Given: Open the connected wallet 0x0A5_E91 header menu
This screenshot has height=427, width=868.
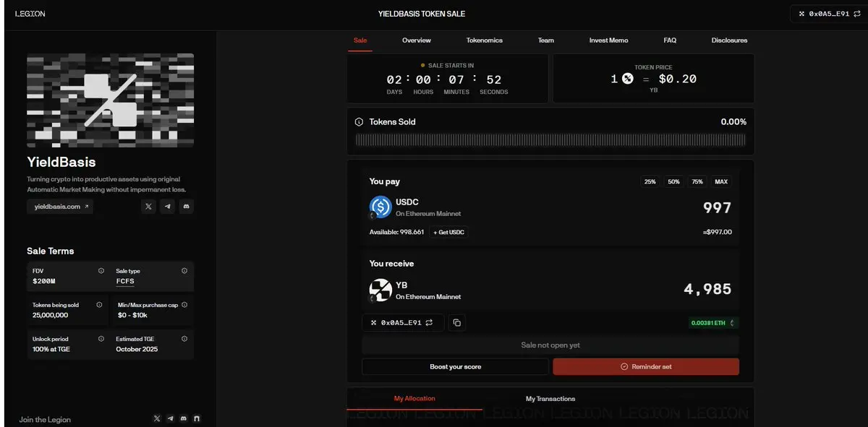Looking at the screenshot, I should pyautogui.click(x=828, y=14).
